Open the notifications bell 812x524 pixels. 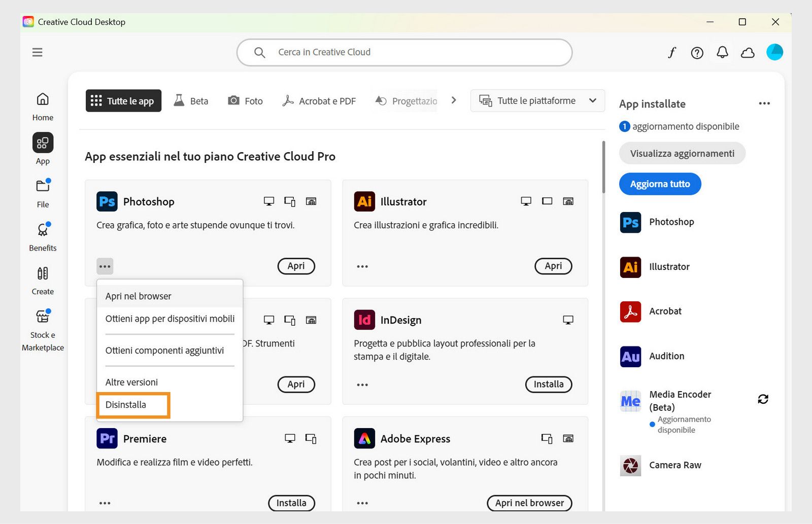pyautogui.click(x=723, y=52)
